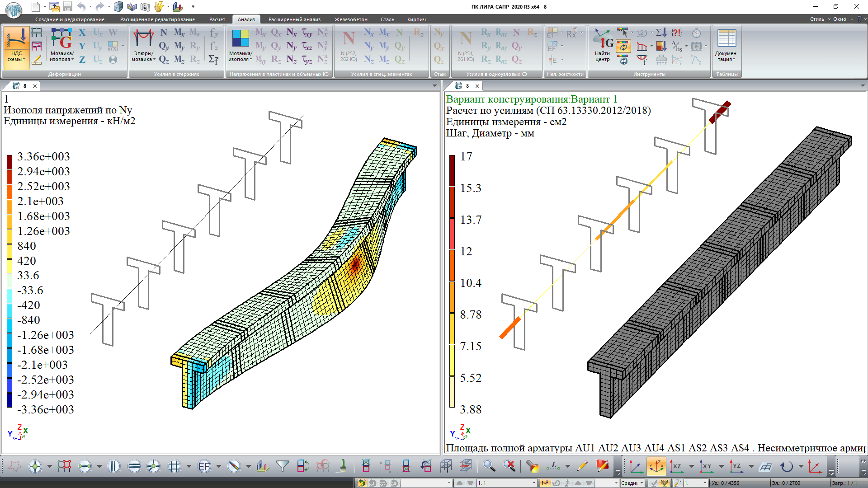This screenshot has height=488, width=868.
Task: Click dark red 3.36e+003 legend swatch
Action: point(9,162)
